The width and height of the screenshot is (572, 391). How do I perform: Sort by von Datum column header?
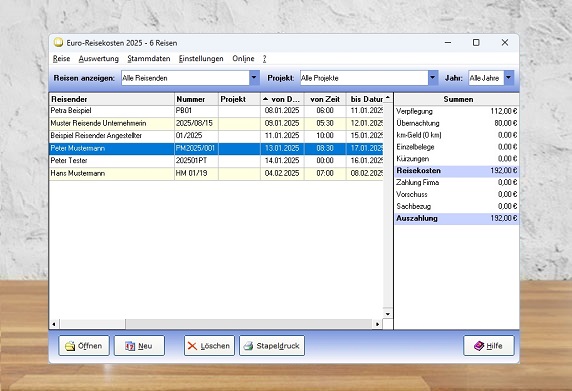282,99
